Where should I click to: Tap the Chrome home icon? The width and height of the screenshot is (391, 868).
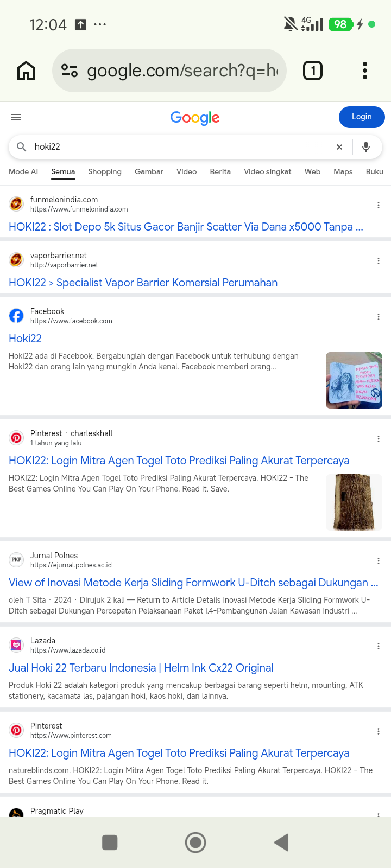(x=26, y=71)
